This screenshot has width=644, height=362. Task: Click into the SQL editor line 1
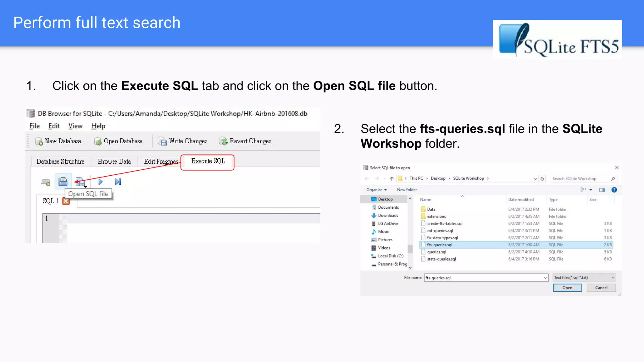tap(193, 218)
